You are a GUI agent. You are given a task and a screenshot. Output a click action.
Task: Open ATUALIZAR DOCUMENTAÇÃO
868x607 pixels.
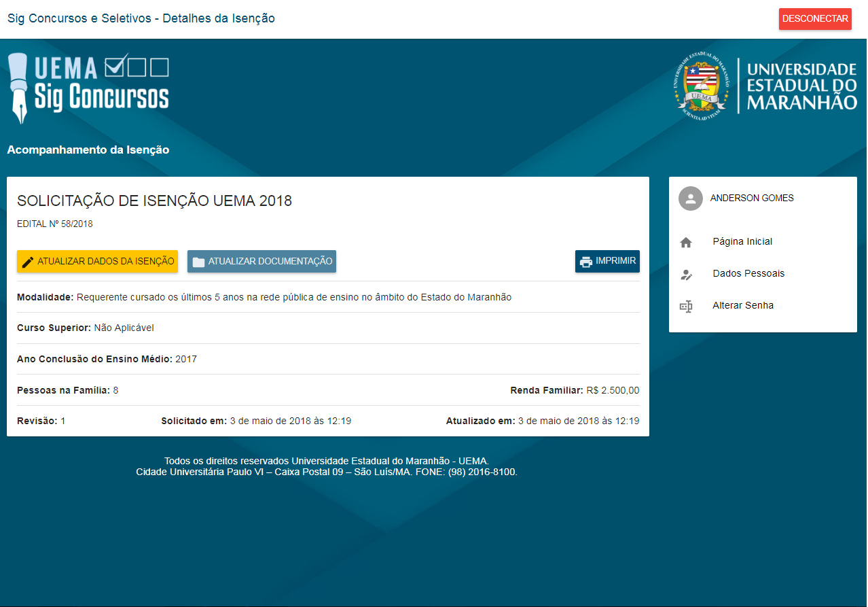[x=261, y=262]
